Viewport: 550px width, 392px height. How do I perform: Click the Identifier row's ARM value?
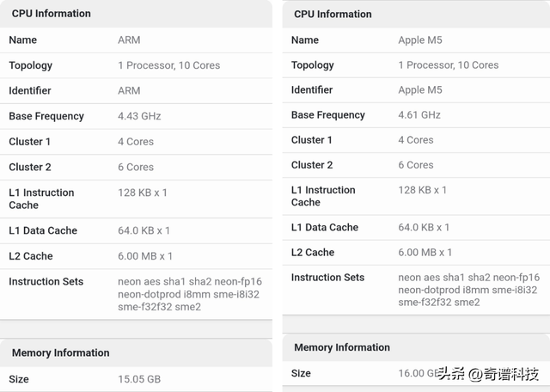[x=129, y=91]
